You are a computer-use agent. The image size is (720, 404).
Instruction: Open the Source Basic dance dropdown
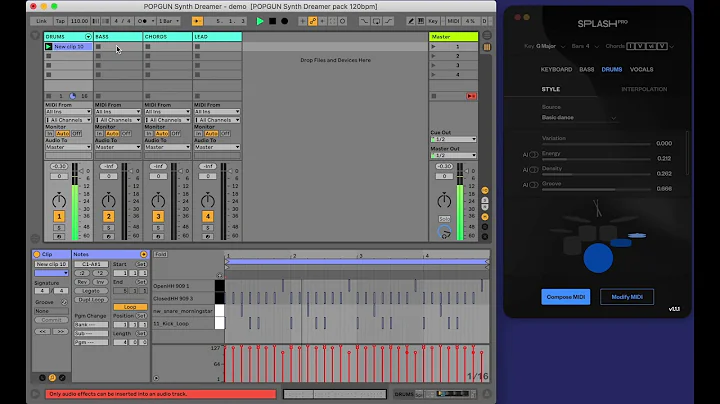pyautogui.click(x=579, y=118)
